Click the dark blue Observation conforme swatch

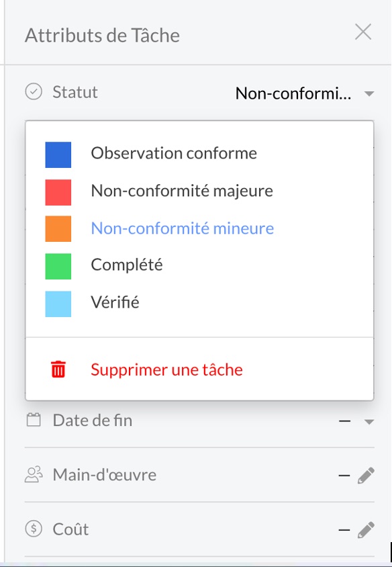pyautogui.click(x=58, y=155)
